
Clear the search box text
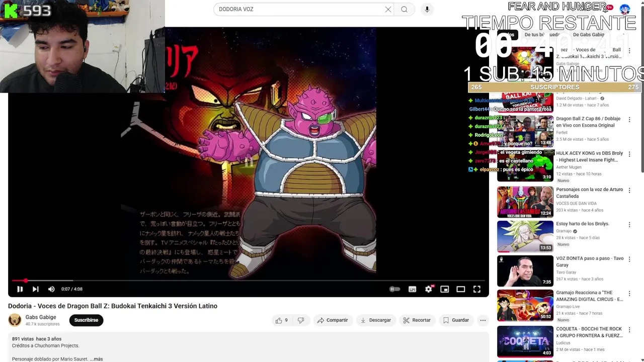point(388,9)
